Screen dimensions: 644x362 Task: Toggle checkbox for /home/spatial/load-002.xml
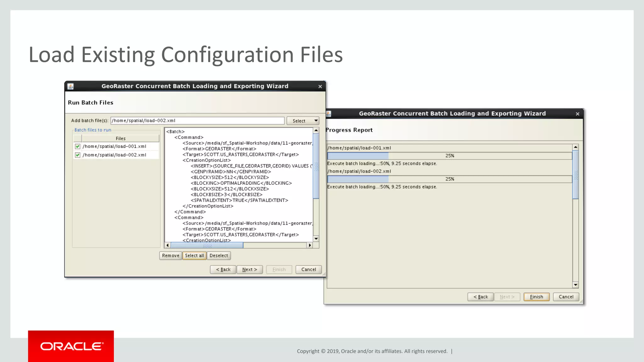click(x=78, y=155)
